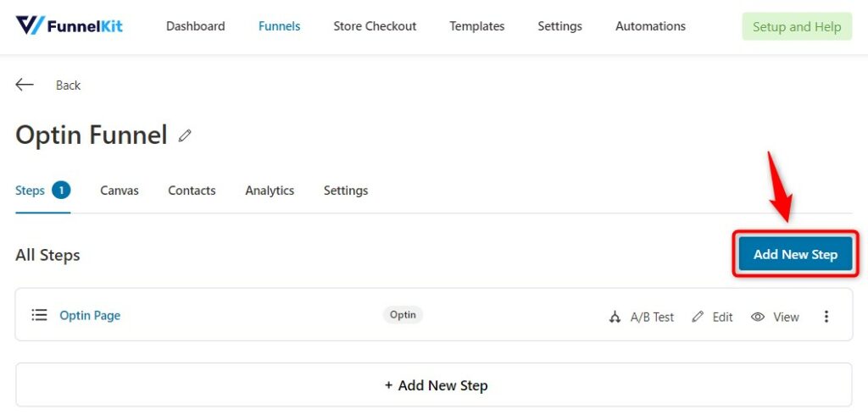The height and width of the screenshot is (420, 868).
Task: Click the Steps count badge
Action: tap(61, 191)
